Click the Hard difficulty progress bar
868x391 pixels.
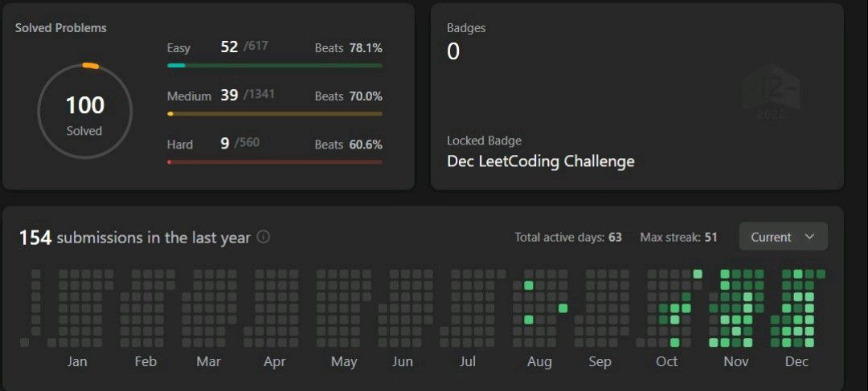pos(275,162)
